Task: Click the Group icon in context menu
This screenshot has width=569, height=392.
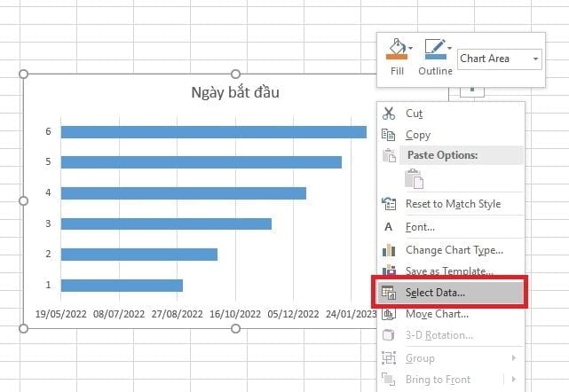Action: pyautogui.click(x=389, y=358)
